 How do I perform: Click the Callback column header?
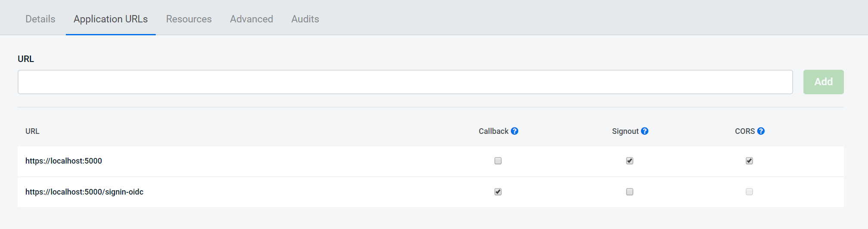[494, 131]
